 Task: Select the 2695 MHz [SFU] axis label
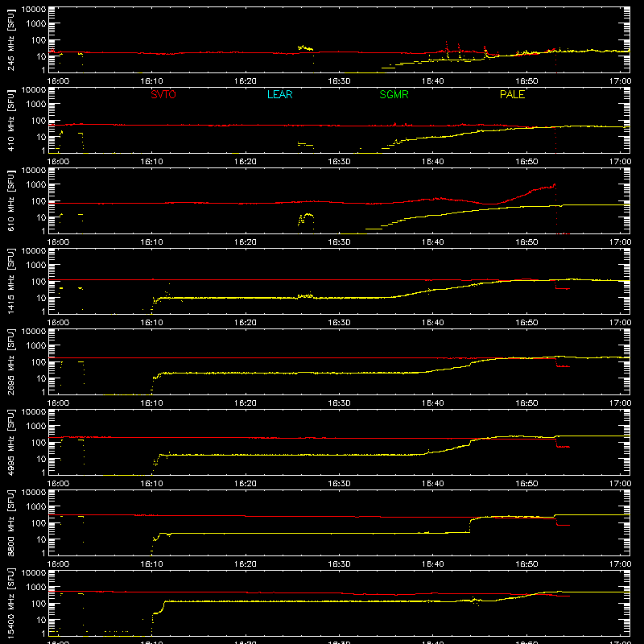pyautogui.click(x=11, y=361)
